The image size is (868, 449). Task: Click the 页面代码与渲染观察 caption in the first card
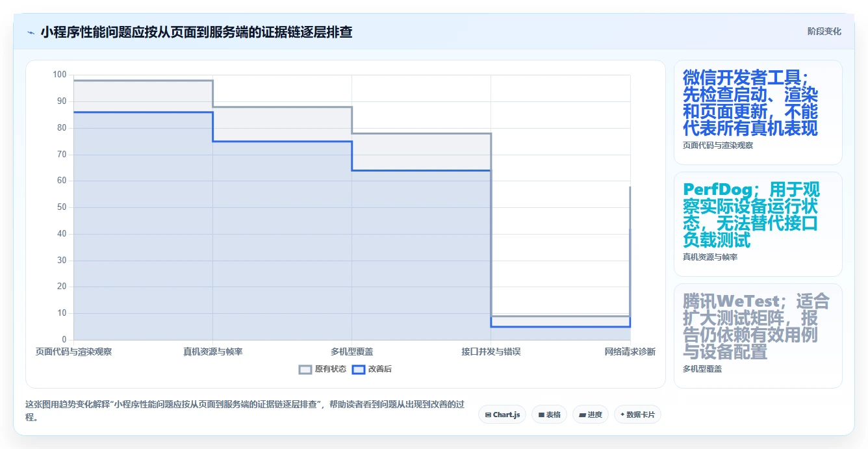tap(718, 146)
